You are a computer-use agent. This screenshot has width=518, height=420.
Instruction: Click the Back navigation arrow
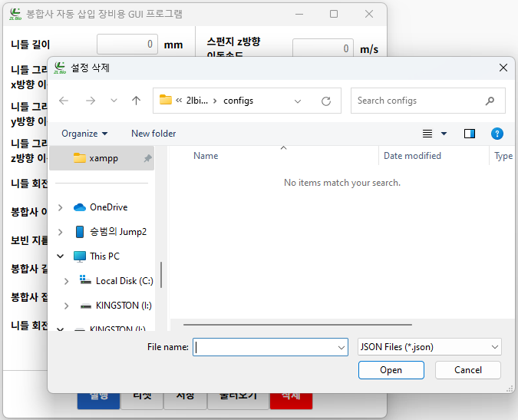coord(64,101)
